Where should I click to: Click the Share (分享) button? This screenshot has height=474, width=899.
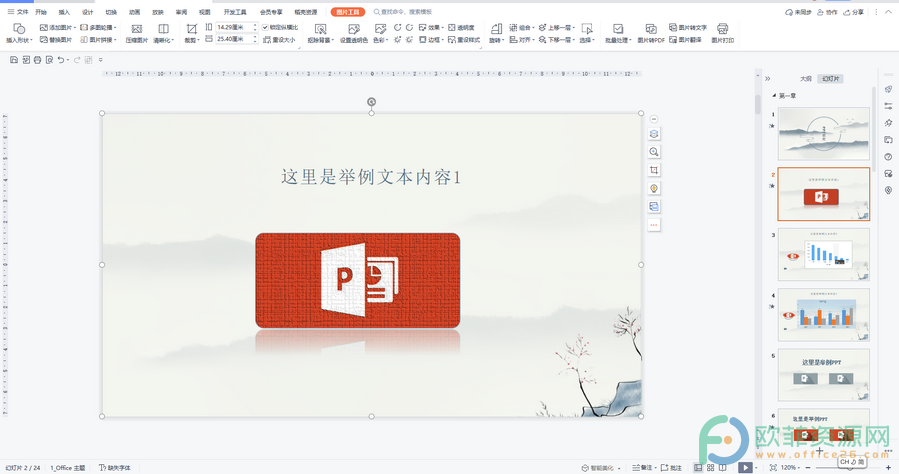(854, 11)
